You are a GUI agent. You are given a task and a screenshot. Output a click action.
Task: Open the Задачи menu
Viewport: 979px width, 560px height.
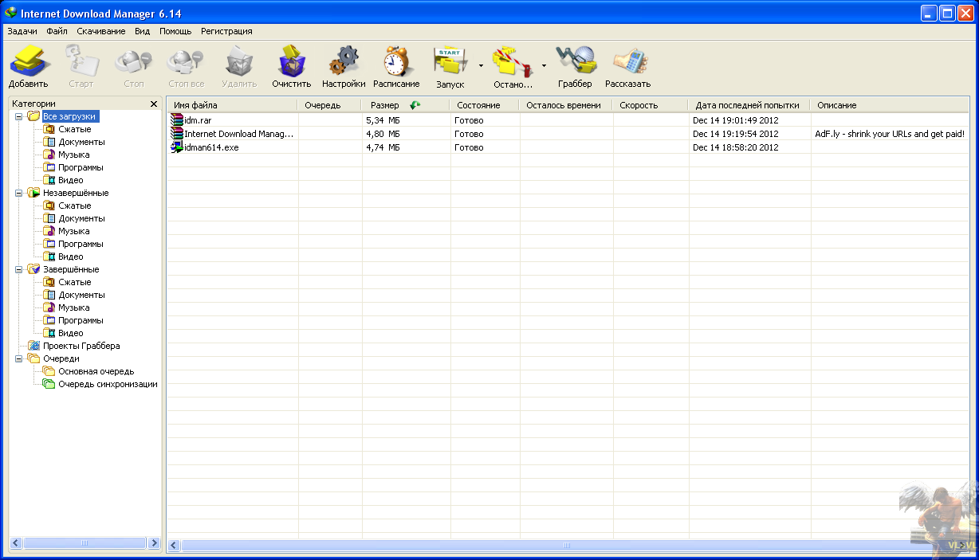coord(22,31)
